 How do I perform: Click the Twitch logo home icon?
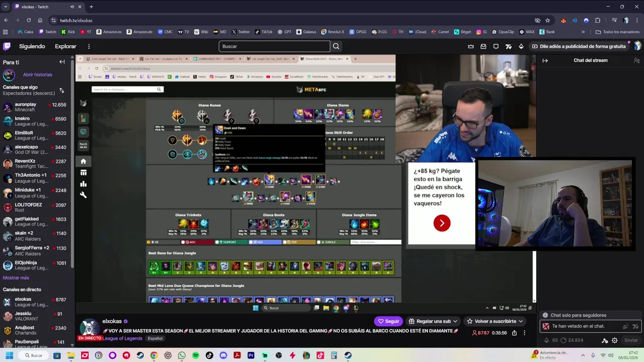7,46
